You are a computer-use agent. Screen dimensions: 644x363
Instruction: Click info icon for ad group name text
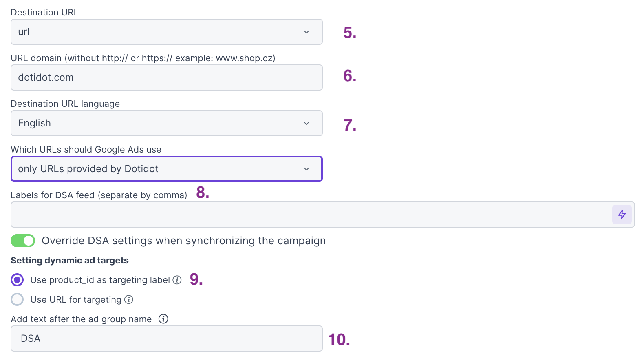163,319
